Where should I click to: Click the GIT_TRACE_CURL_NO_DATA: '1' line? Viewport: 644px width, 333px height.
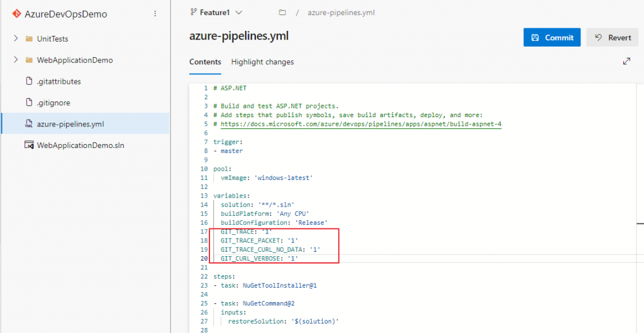tap(270, 249)
